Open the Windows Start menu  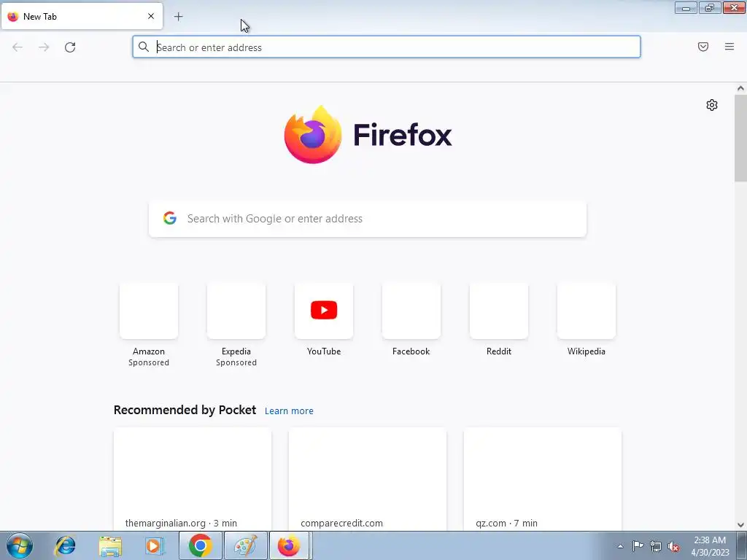(20, 545)
